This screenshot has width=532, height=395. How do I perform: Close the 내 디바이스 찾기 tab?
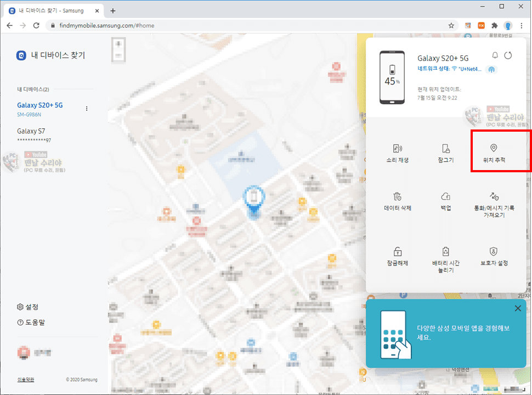(97, 11)
